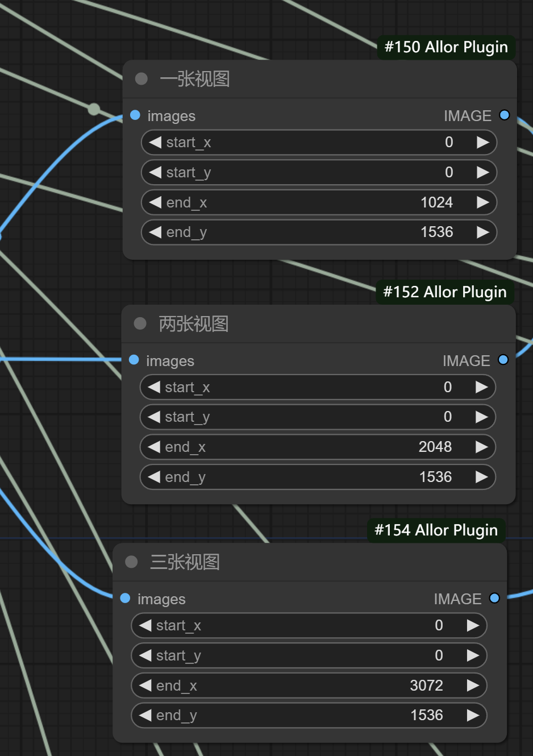Select the #154 Allor Plugin badge
The image size is (533, 756).
click(x=436, y=530)
